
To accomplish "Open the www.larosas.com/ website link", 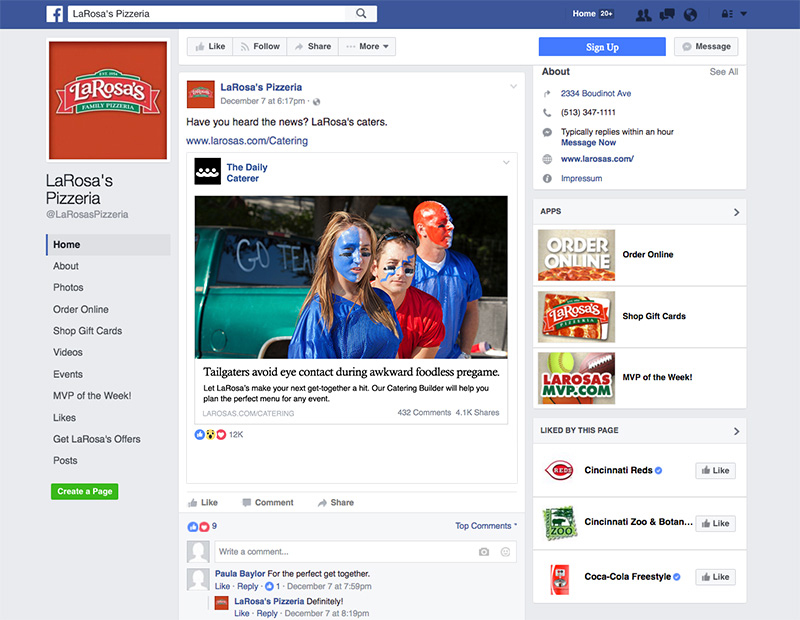I will pyautogui.click(x=597, y=159).
